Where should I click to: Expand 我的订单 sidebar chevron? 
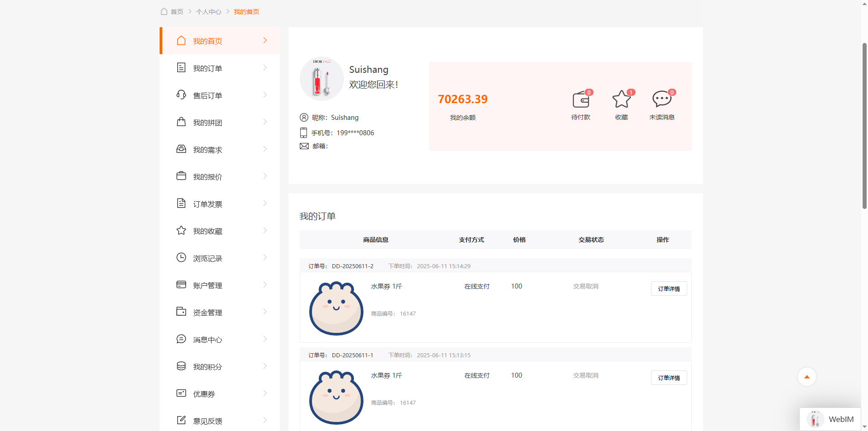point(265,68)
